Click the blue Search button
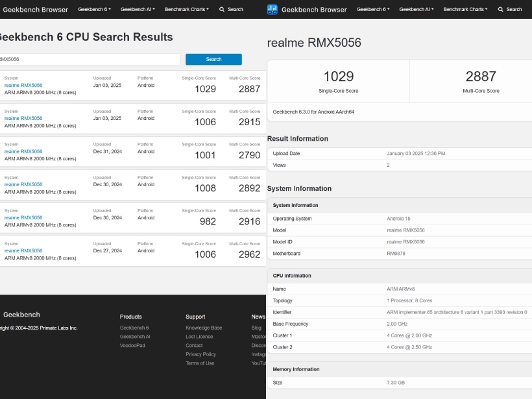532x399 pixels. point(213,60)
